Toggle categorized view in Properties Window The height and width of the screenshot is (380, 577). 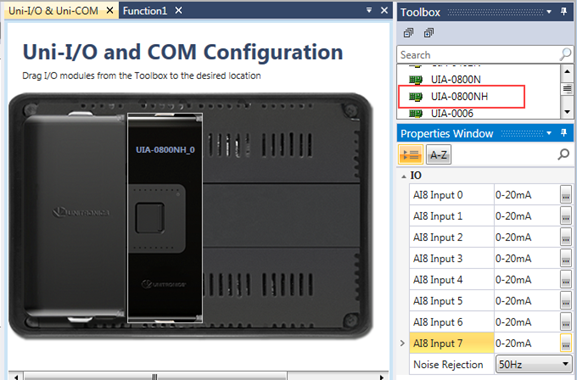click(x=411, y=155)
